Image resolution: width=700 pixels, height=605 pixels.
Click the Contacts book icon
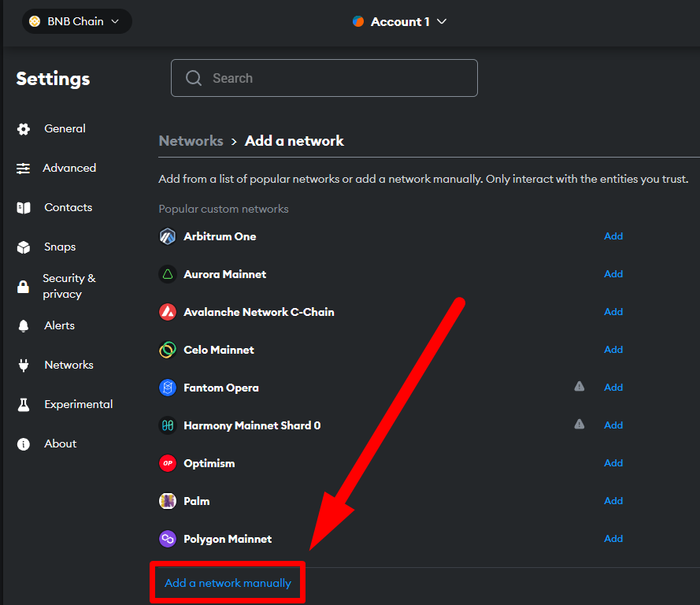[x=24, y=208]
